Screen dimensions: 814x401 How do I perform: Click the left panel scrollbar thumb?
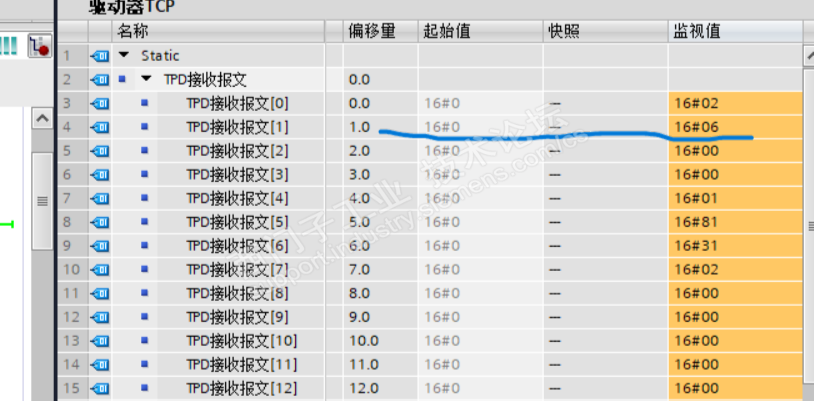[42, 201]
